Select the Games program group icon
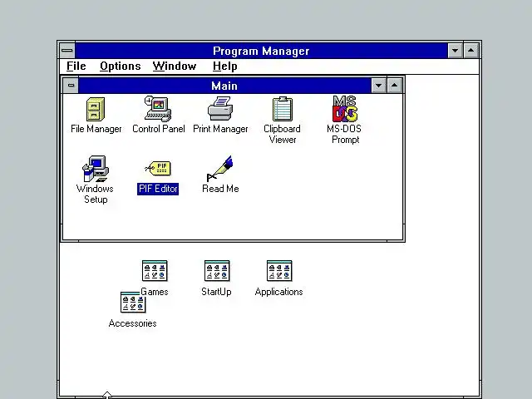 point(155,271)
